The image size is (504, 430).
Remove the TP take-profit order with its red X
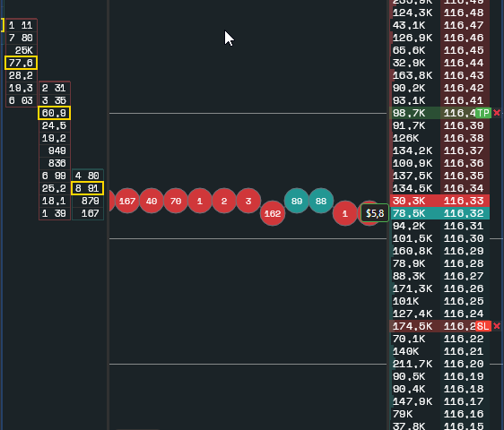(497, 113)
